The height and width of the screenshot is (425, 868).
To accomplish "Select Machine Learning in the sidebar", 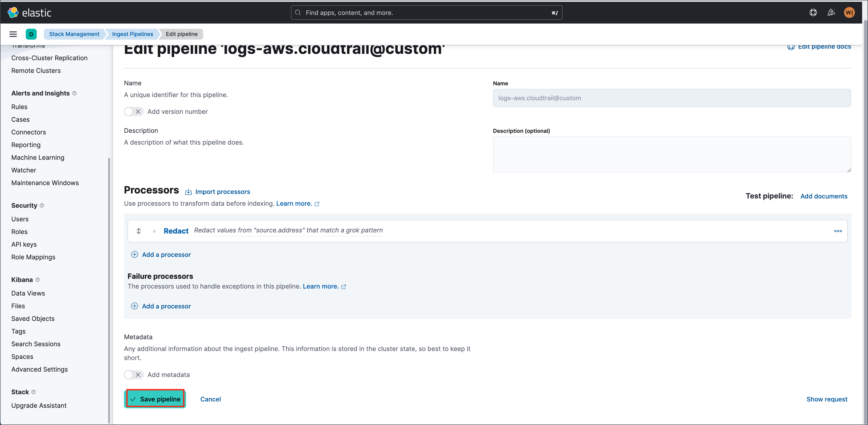I will coord(38,158).
